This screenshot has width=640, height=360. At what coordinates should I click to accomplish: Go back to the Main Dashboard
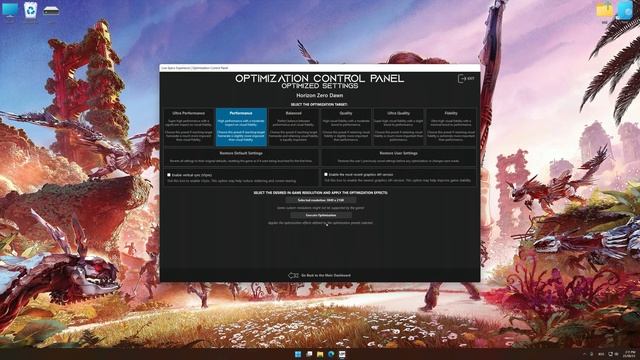pos(326,276)
